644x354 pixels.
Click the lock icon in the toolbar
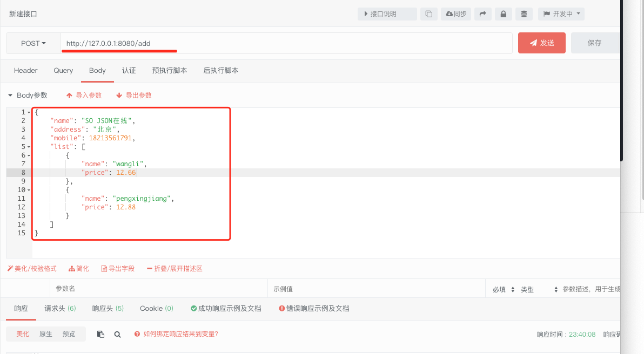pos(503,13)
